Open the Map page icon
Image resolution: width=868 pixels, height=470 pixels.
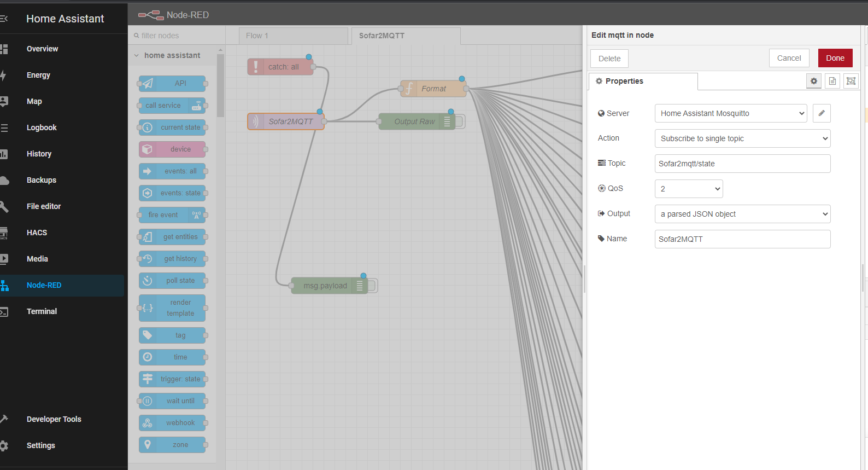pyautogui.click(x=4, y=101)
